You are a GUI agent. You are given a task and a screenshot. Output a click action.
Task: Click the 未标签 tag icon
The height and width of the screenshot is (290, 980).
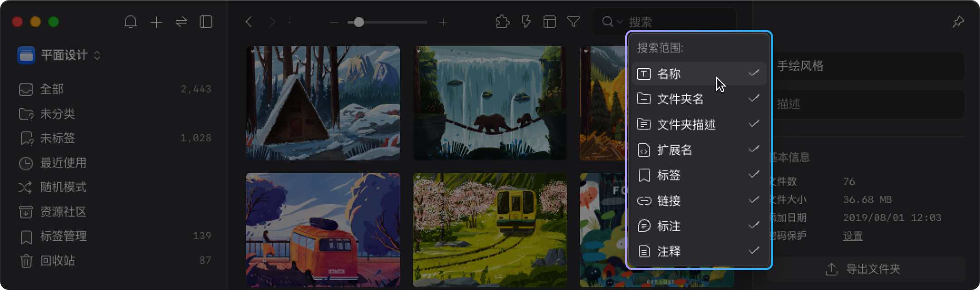click(26, 138)
